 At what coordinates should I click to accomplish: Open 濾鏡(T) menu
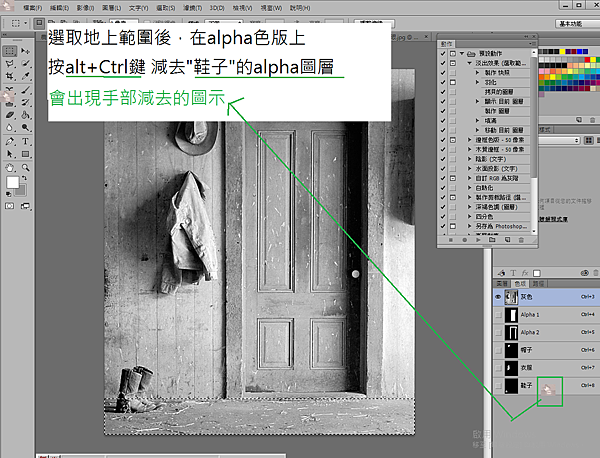pos(192,8)
